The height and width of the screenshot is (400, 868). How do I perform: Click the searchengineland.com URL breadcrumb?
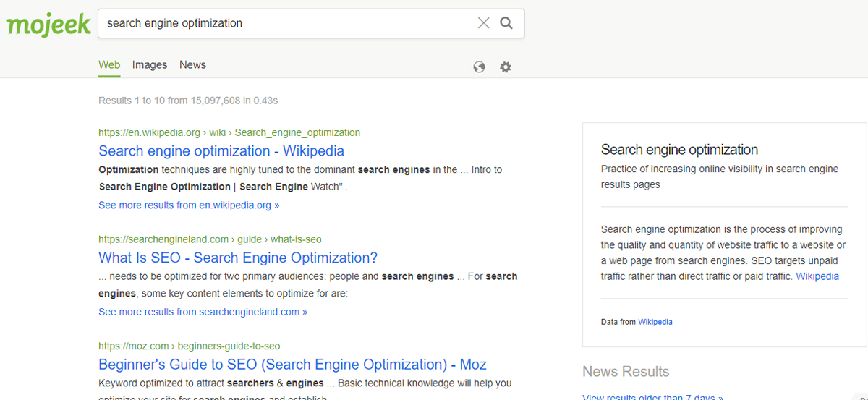click(x=210, y=239)
